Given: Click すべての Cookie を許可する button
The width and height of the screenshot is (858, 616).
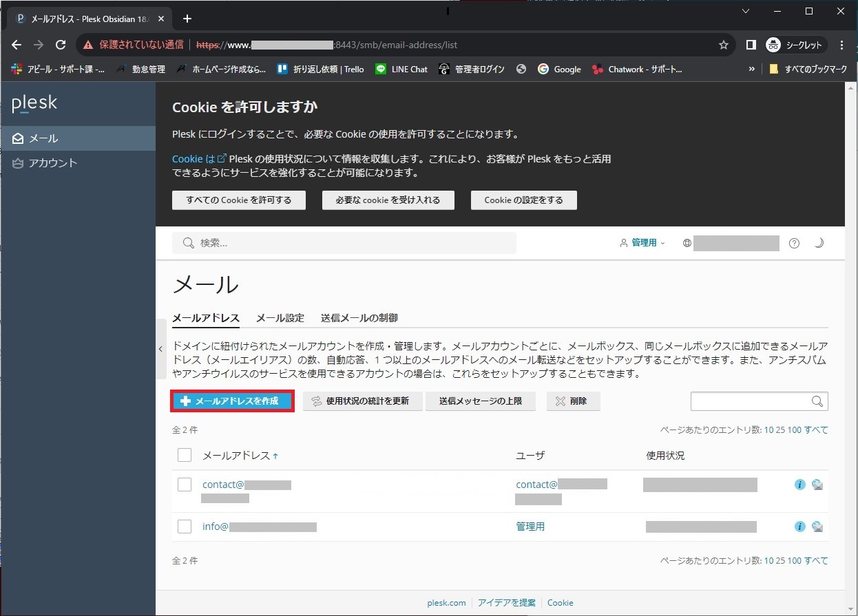Looking at the screenshot, I should pos(238,200).
